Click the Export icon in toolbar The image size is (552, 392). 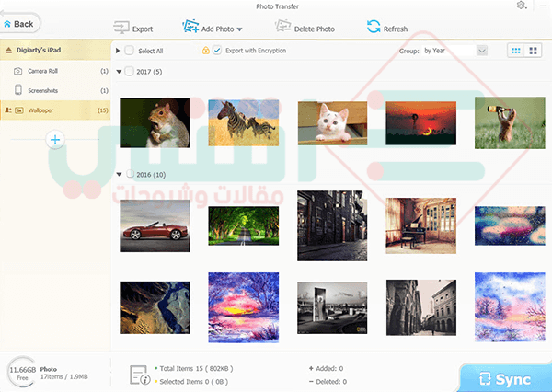pos(121,27)
